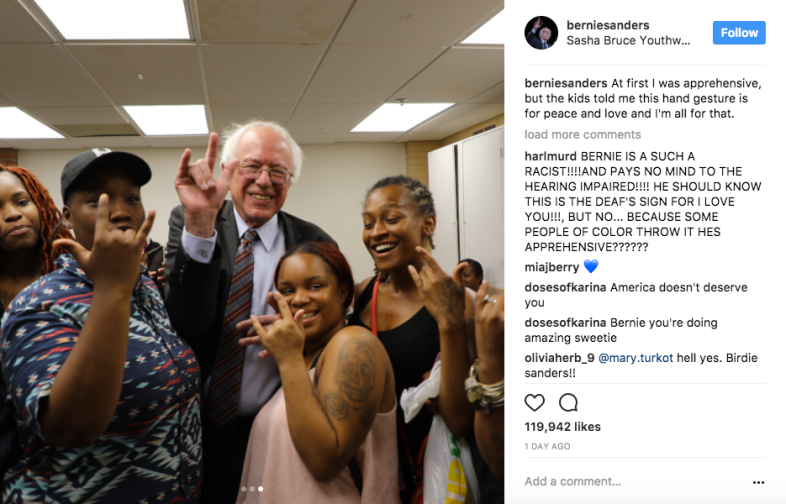Open berniesanders profile picture avatar

click(x=541, y=33)
